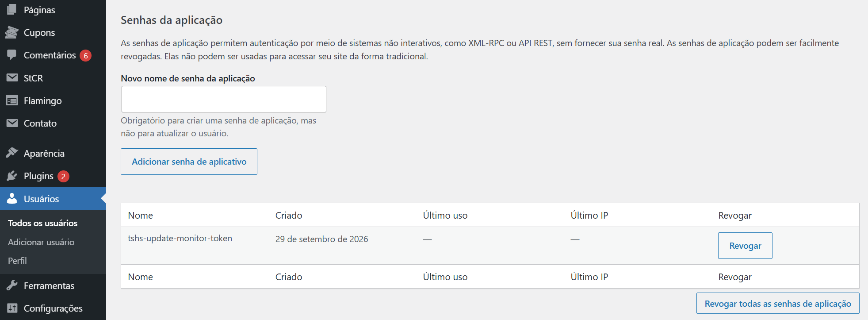This screenshot has width=868, height=320.
Task: Open the Configurações sliders icon
Action: pos(12,308)
